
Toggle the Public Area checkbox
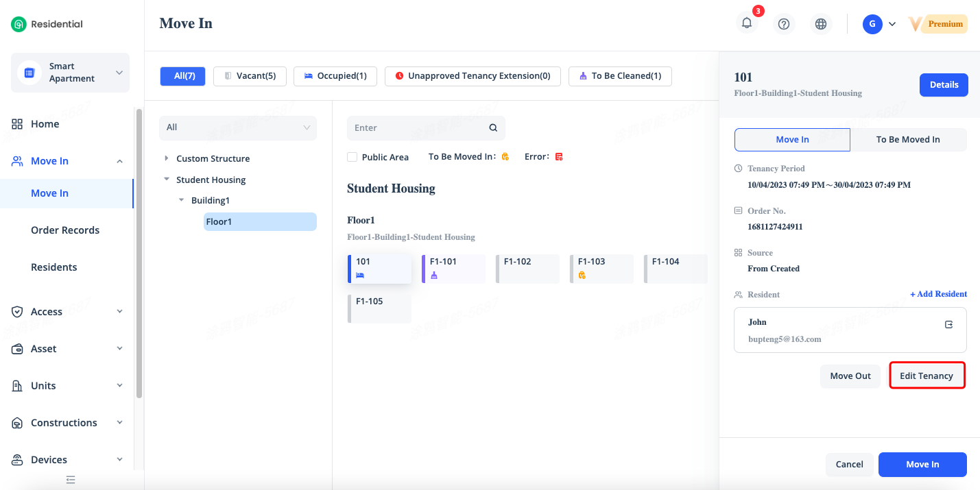pos(352,157)
